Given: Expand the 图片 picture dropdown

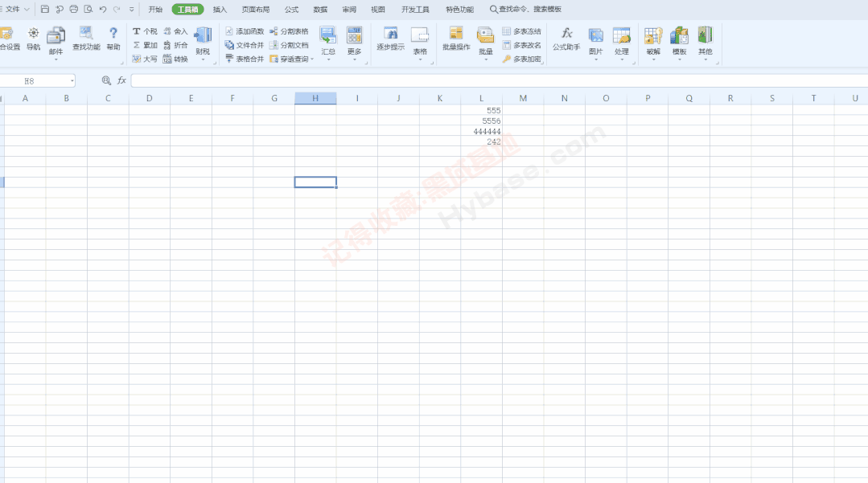Looking at the screenshot, I should point(595,58).
